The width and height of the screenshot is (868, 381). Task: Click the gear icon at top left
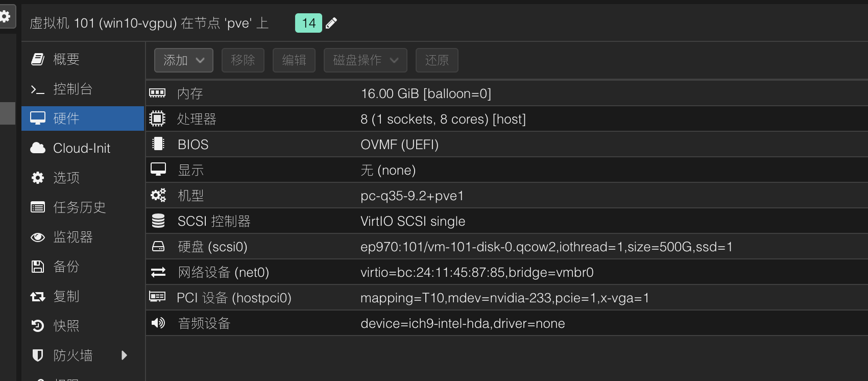6,16
